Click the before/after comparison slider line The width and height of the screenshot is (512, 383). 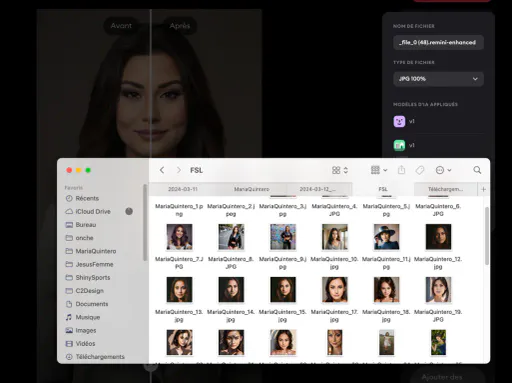pyautogui.click(x=151, y=83)
